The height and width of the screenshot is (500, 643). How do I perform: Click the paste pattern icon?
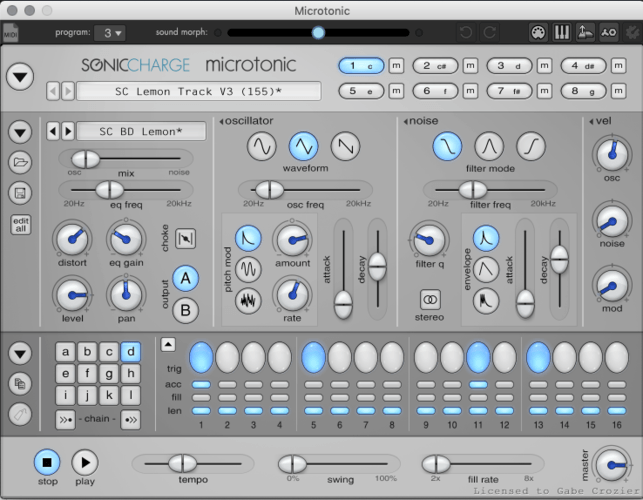coord(20,415)
